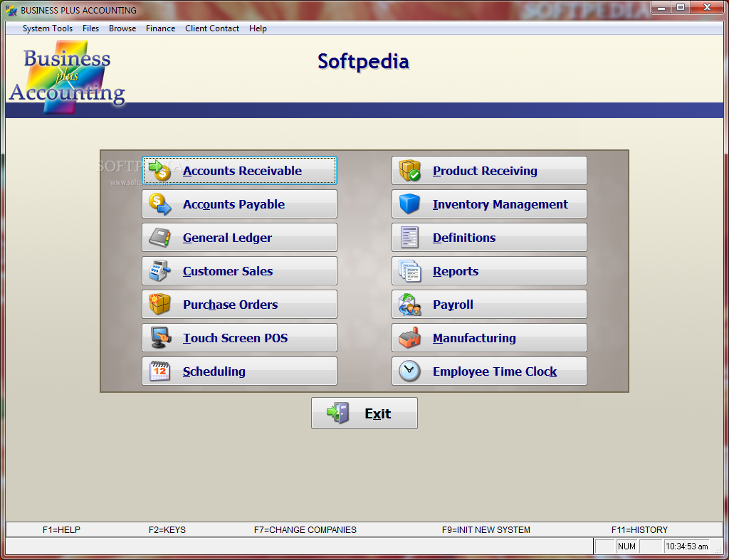This screenshot has width=729, height=560.
Task: Open the Manufacturing module
Action: (489, 338)
